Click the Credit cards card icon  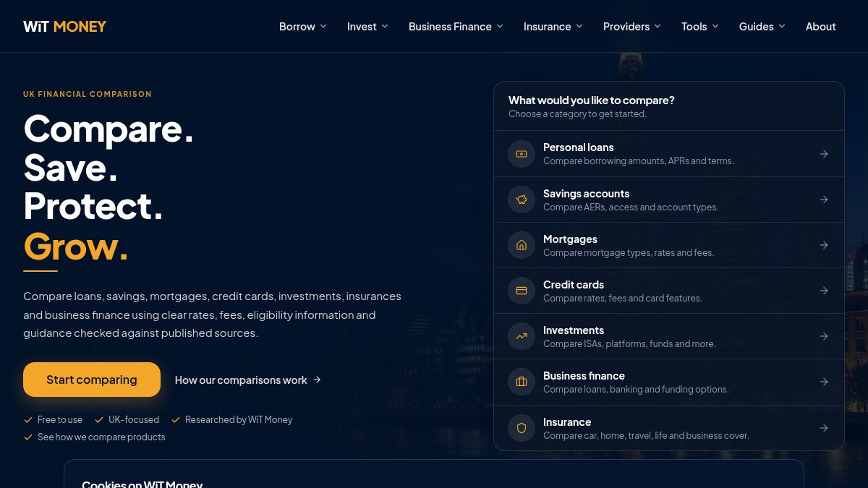pyautogui.click(x=522, y=291)
